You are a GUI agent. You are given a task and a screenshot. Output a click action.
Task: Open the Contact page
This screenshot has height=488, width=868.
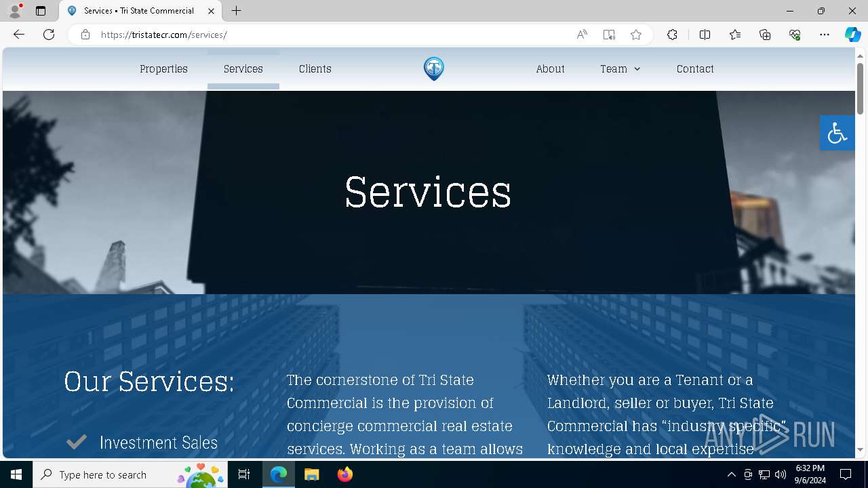695,68
